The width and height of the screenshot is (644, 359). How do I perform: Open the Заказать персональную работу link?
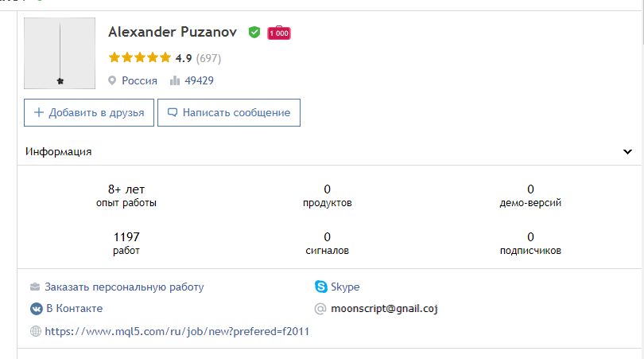(x=125, y=287)
